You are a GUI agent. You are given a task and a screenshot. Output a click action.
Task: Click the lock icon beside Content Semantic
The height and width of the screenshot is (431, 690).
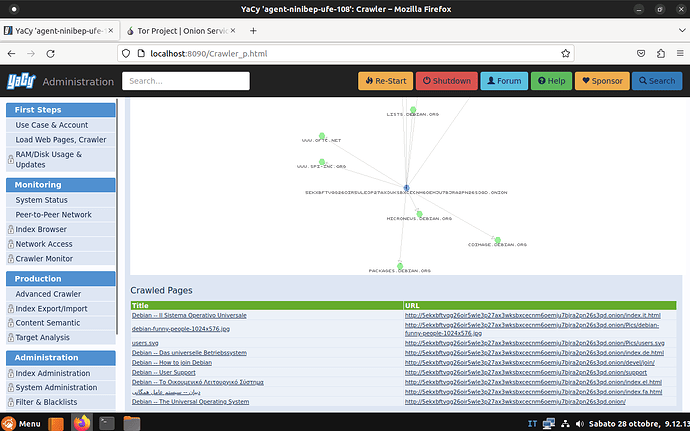[11, 323]
